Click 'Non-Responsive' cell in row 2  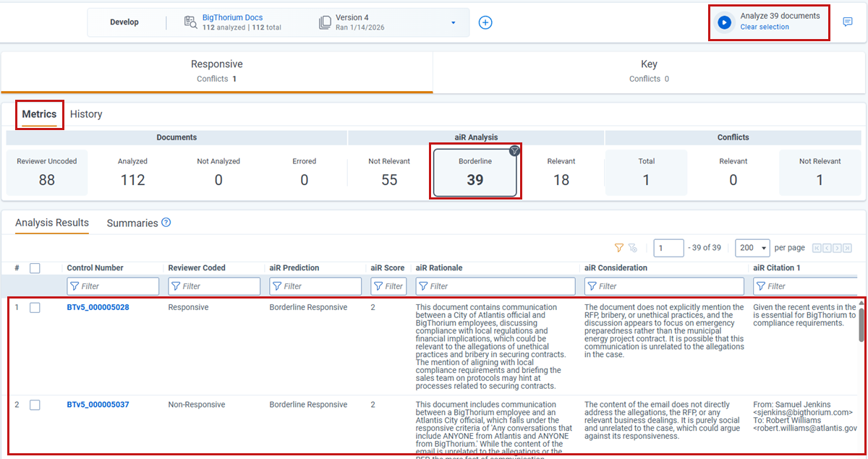(197, 405)
